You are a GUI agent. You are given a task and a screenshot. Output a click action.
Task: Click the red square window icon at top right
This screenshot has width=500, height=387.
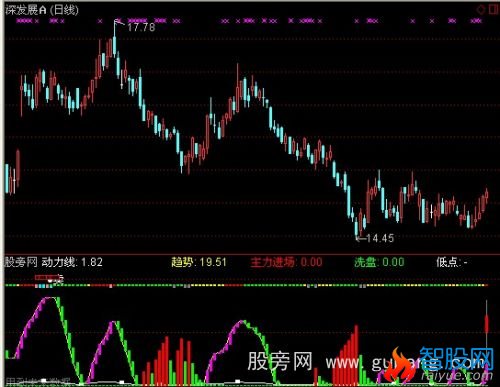click(x=493, y=9)
